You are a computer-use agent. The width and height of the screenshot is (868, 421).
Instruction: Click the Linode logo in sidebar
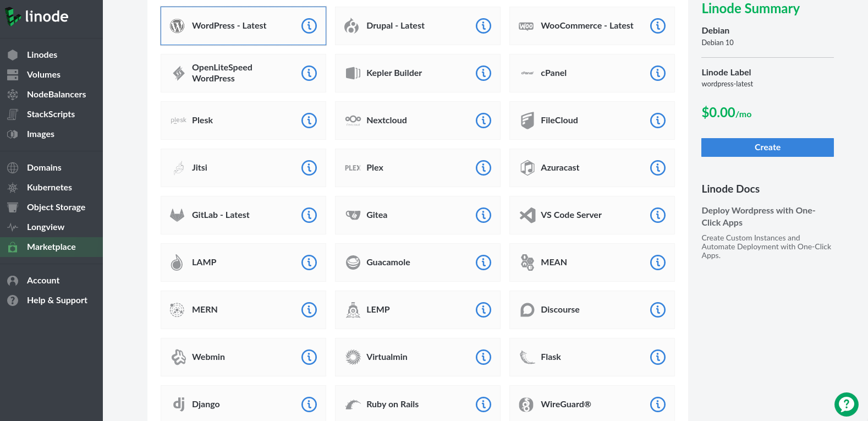point(37,17)
